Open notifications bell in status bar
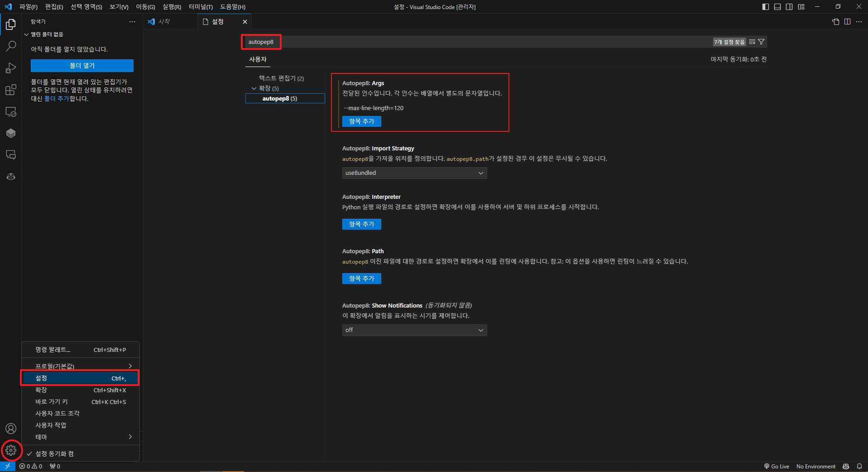Image resolution: width=868 pixels, height=472 pixels. pos(859,466)
